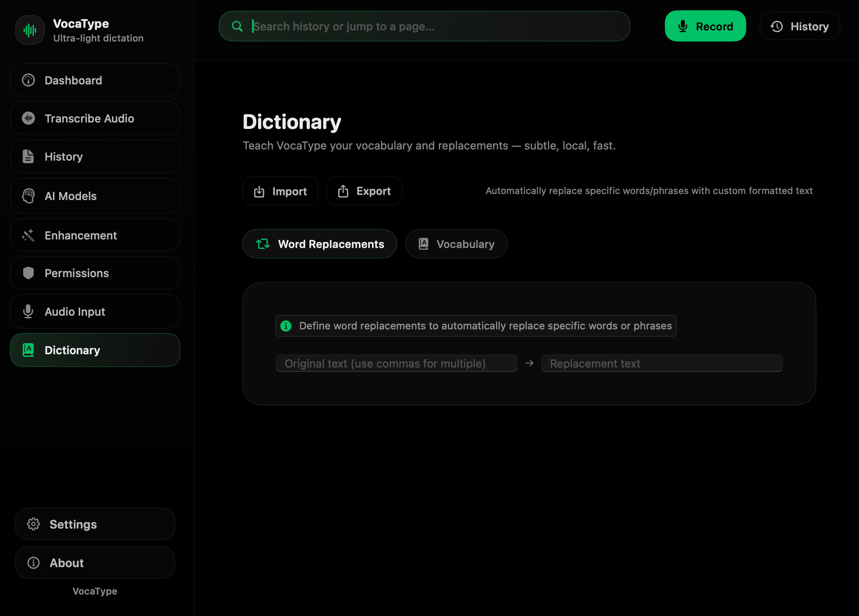The image size is (859, 616).
Task: Click the arrow between the replacement fields
Action: pos(529,363)
